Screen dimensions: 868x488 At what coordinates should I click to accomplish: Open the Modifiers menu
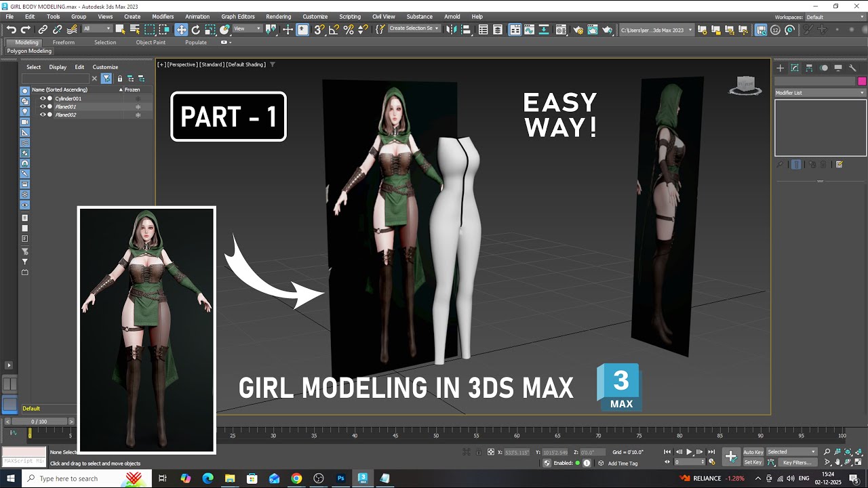(162, 16)
